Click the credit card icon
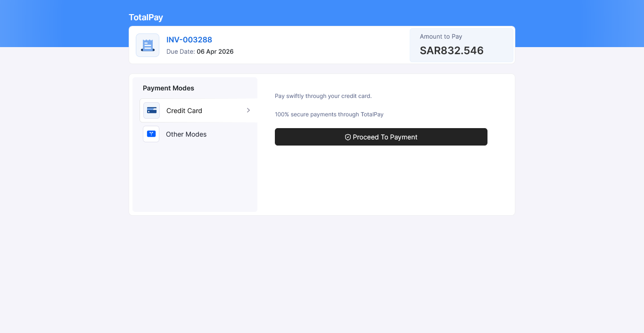Image resolution: width=644 pixels, height=333 pixels. pyautogui.click(x=152, y=110)
